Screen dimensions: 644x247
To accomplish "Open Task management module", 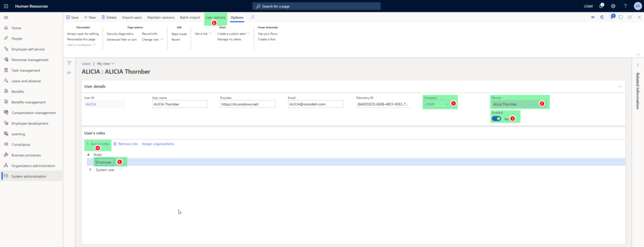I will click(x=25, y=71).
